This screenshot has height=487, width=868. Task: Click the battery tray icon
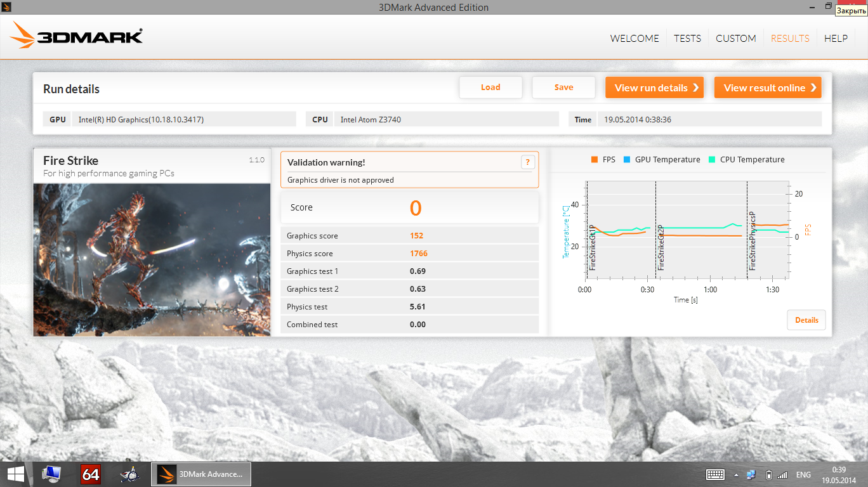[769, 474]
